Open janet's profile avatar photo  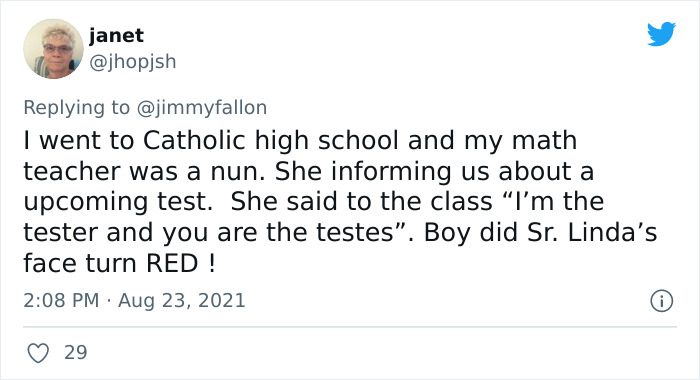pos(53,49)
